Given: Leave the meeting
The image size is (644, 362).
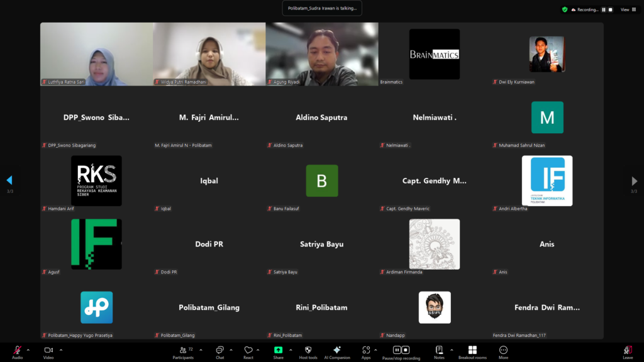Looking at the screenshot, I should [627, 351].
